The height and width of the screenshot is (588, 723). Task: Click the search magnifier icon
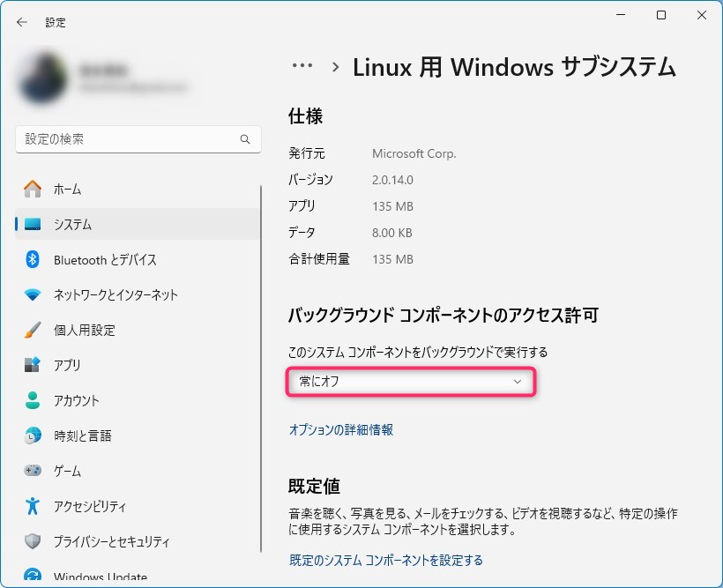pos(245,139)
